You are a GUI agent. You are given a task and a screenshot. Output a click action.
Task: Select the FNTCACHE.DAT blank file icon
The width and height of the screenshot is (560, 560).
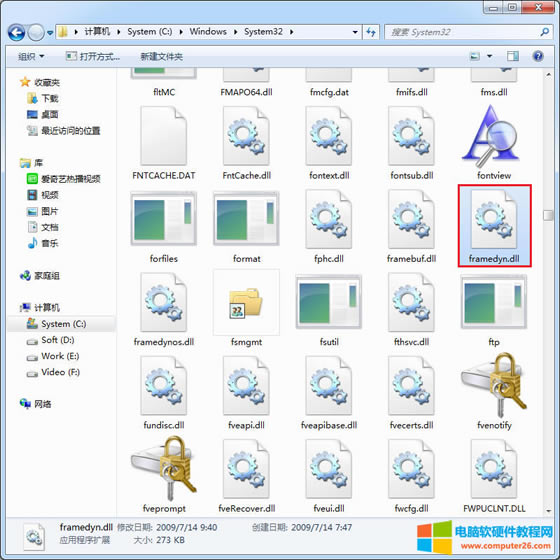164,136
